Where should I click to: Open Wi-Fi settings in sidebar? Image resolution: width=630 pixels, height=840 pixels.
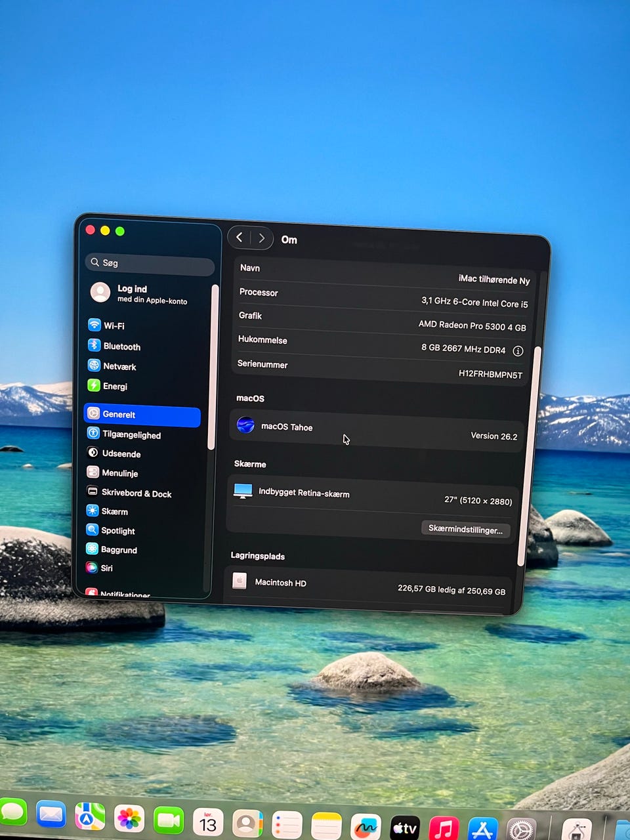coord(106,325)
